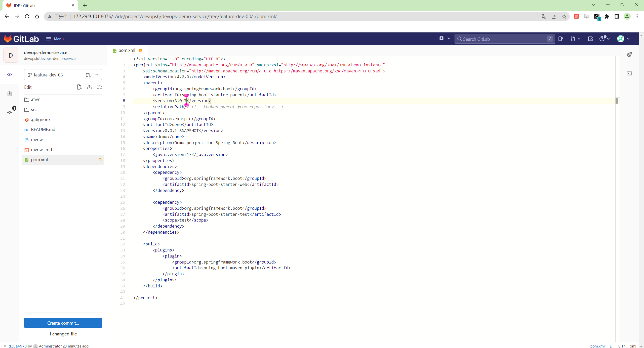The image size is (644, 348).
Task: Click the Create commit button
Action: pyautogui.click(x=63, y=323)
